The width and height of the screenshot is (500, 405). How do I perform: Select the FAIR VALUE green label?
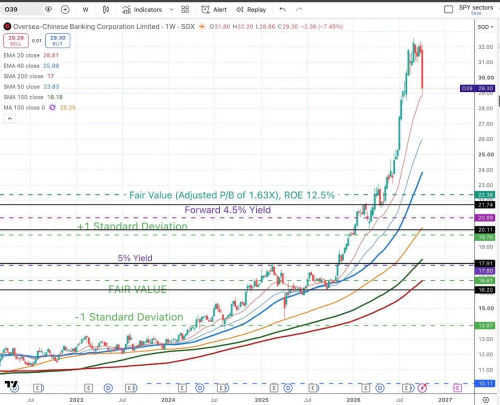[x=137, y=289]
